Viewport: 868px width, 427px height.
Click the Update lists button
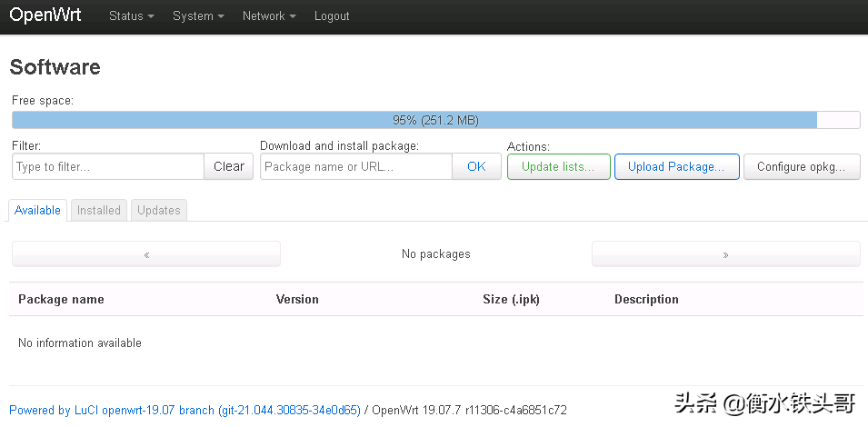click(x=558, y=166)
